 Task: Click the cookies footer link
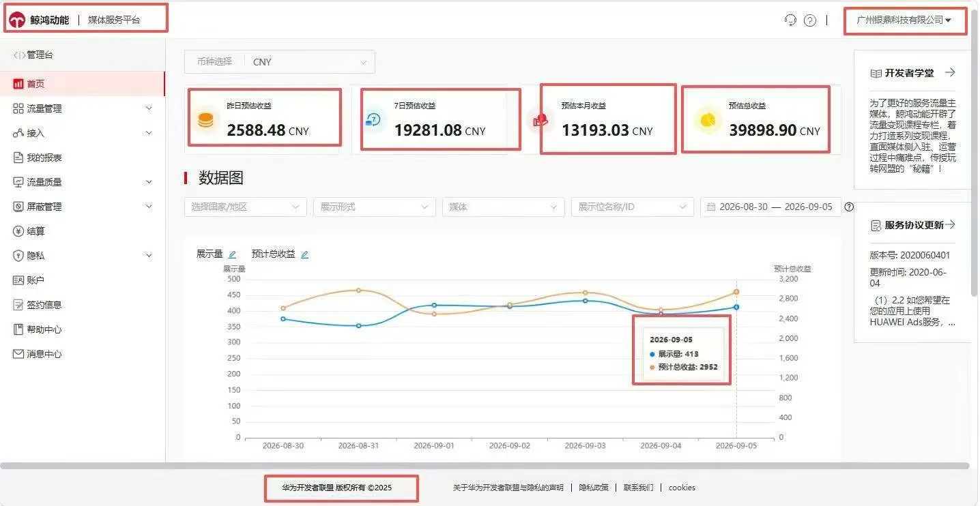click(x=682, y=488)
